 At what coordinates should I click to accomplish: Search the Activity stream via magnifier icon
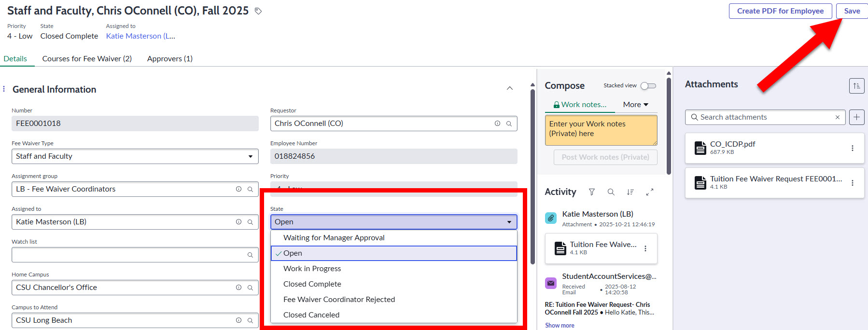coord(611,192)
